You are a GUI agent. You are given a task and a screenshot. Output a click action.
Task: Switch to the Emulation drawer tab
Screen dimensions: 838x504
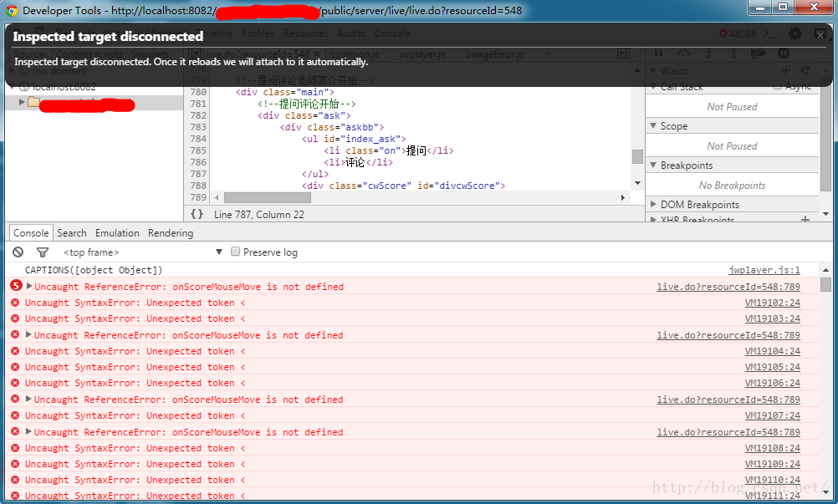(x=117, y=233)
